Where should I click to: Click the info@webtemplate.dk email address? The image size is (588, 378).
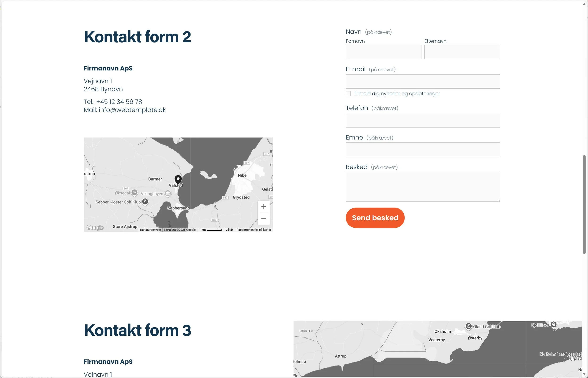tap(132, 110)
